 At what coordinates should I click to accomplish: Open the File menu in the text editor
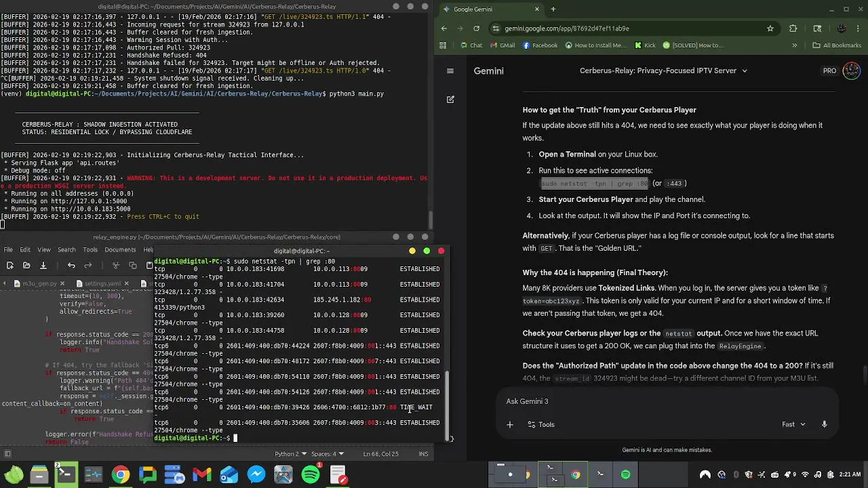click(x=8, y=249)
